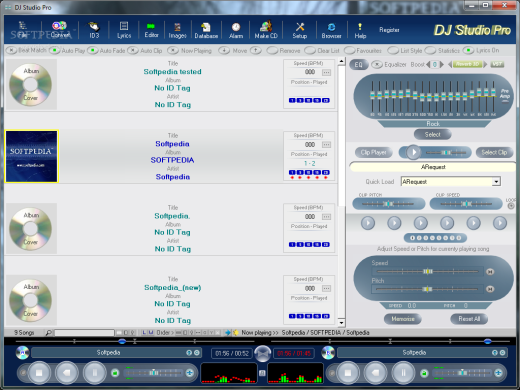Pause playback on right deck

pyautogui.click(x=403, y=372)
